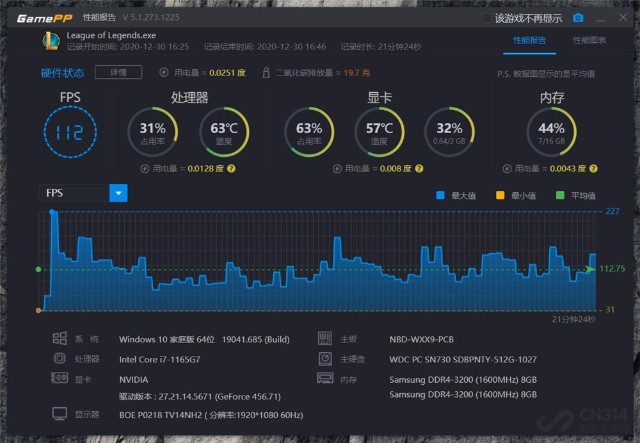Viewport: 640px width, 443px height.
Task: Check the 该游戏不再显示 checkbox
Action: [x=488, y=18]
